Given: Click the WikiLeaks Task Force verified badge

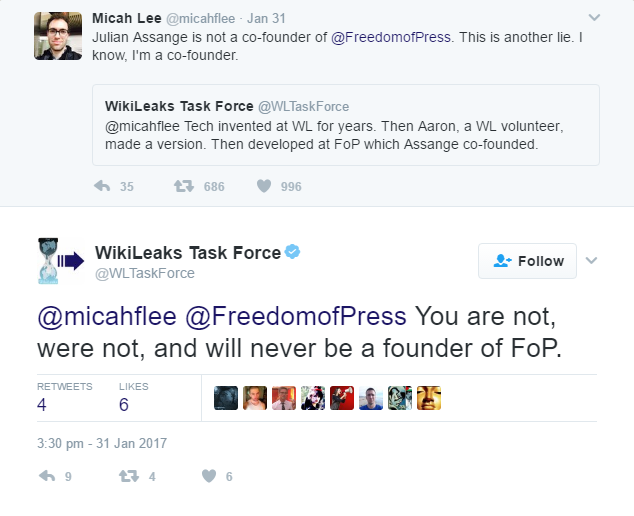Looking at the screenshot, I should (x=293, y=253).
